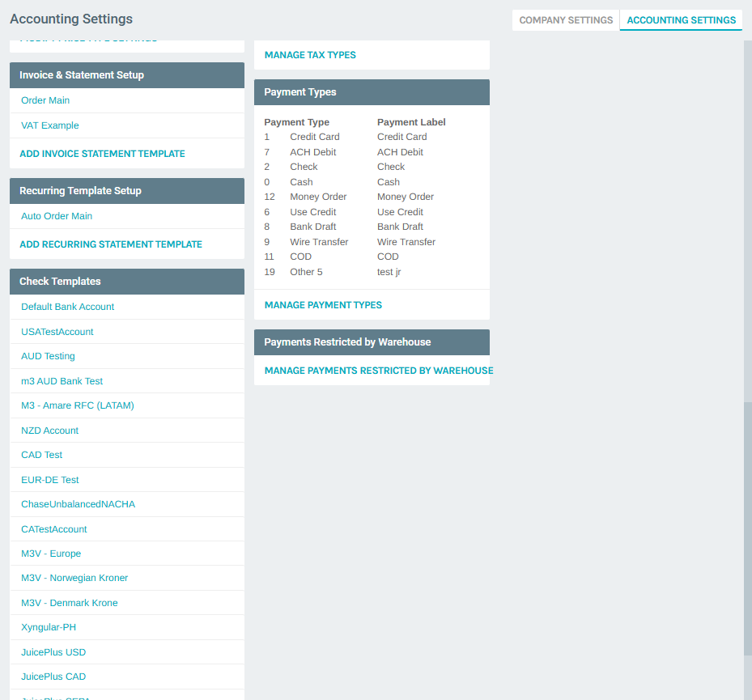Click Add Recurring Statement Template

tap(111, 244)
